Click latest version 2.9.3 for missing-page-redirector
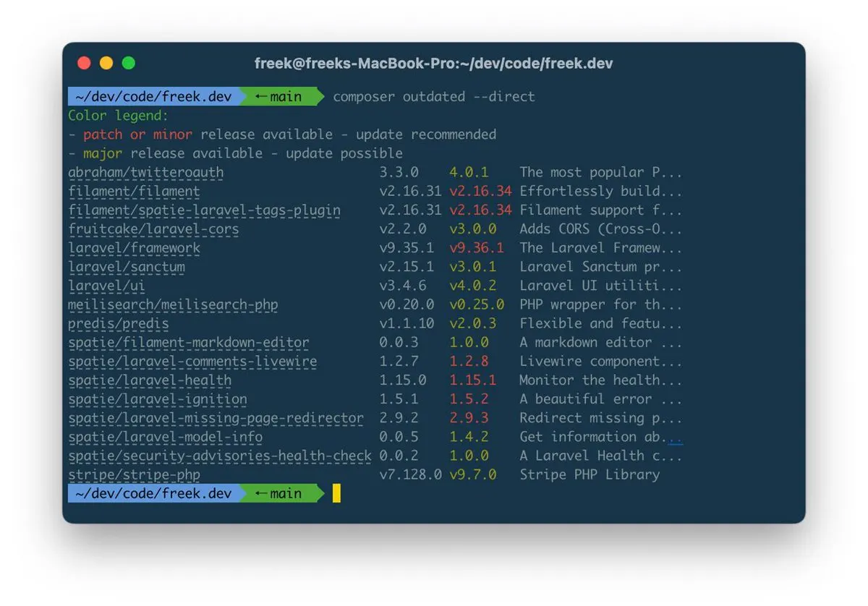The image size is (868, 606). coord(469,417)
